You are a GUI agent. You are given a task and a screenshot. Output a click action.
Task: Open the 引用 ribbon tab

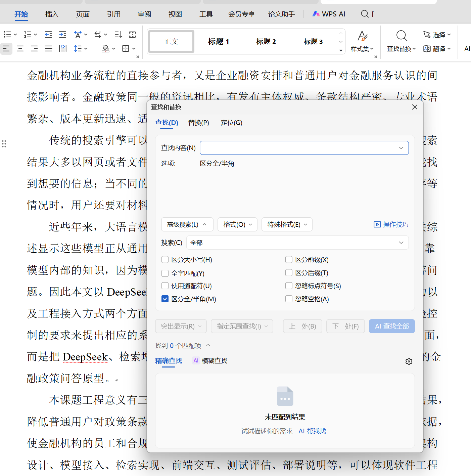[113, 14]
